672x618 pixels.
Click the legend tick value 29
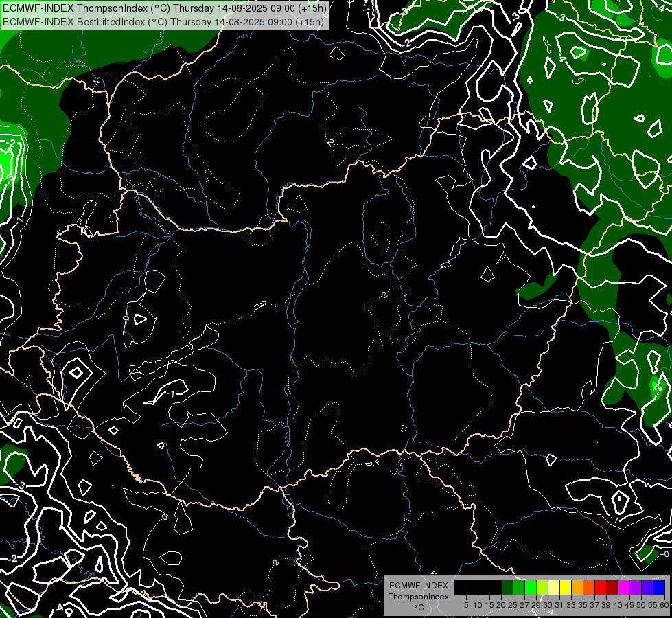click(537, 605)
